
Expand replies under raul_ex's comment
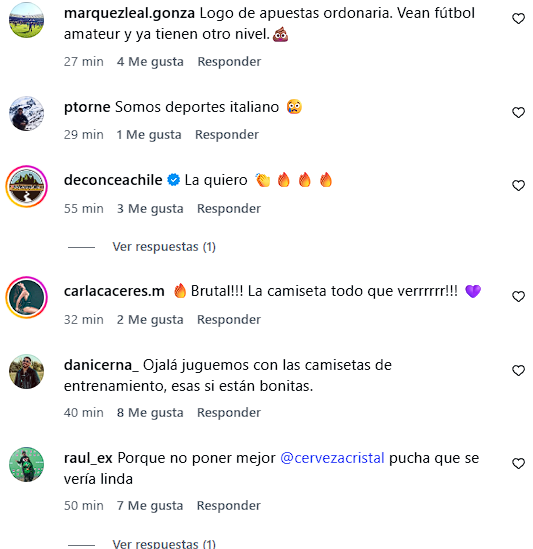coord(164,544)
